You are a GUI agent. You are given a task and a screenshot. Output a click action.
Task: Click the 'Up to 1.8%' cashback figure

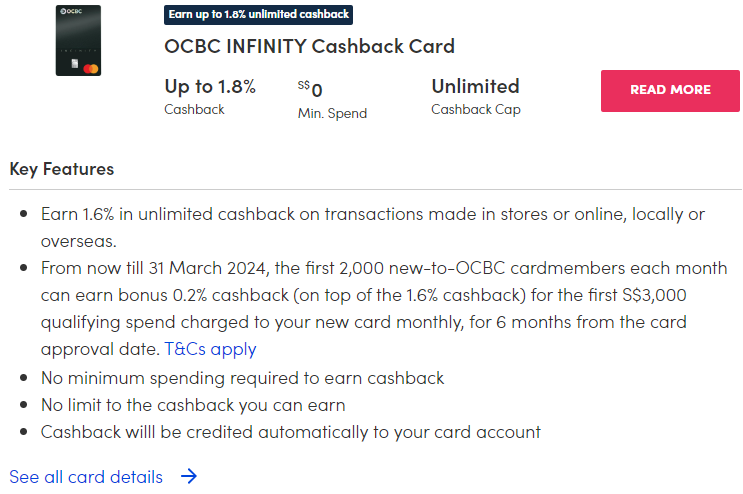(210, 87)
